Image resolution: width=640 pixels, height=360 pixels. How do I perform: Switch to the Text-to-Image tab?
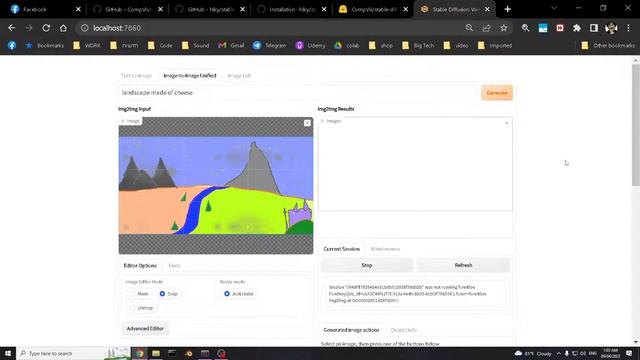click(136, 76)
